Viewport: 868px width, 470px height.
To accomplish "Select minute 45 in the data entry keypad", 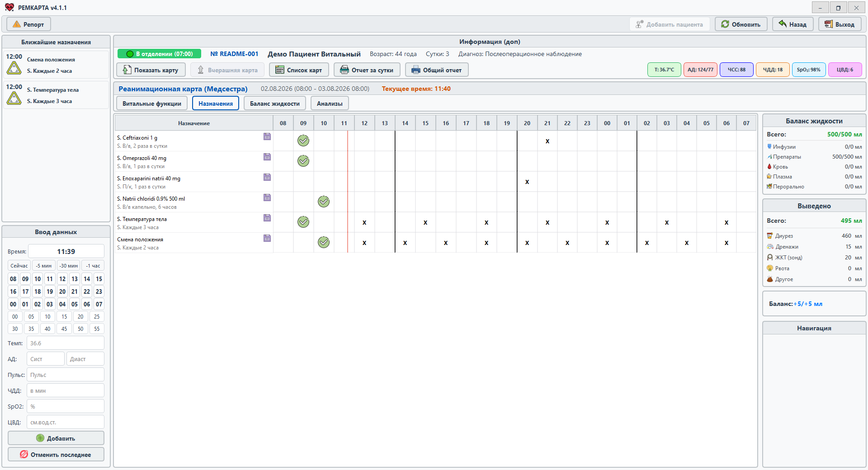I will point(64,329).
